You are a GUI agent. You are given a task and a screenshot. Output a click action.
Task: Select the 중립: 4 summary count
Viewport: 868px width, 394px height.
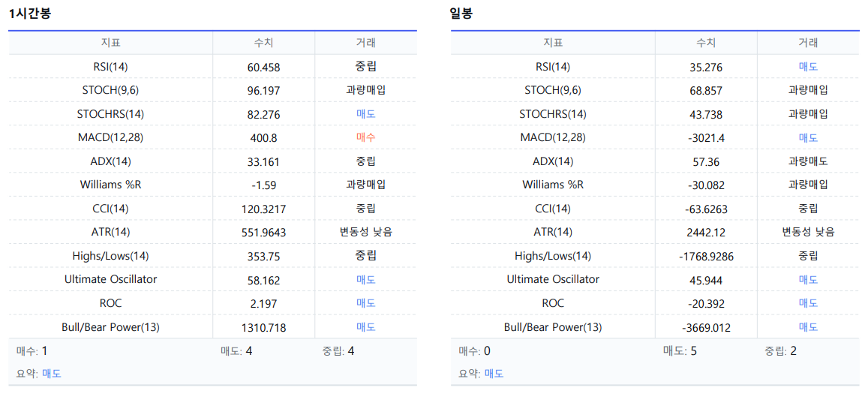pyautogui.click(x=338, y=350)
